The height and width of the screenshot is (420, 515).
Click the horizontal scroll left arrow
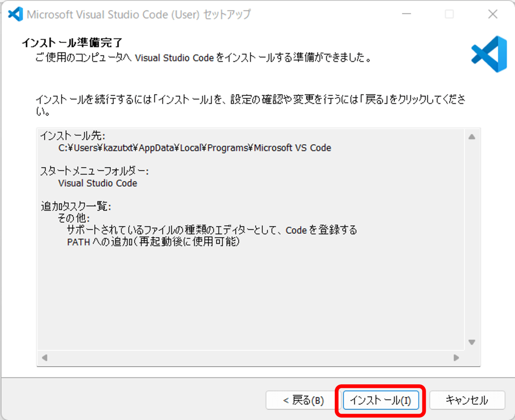44,357
